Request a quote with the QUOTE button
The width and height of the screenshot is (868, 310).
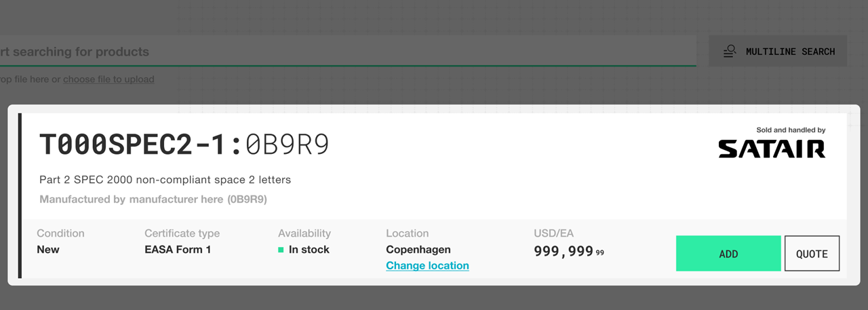[x=812, y=254]
